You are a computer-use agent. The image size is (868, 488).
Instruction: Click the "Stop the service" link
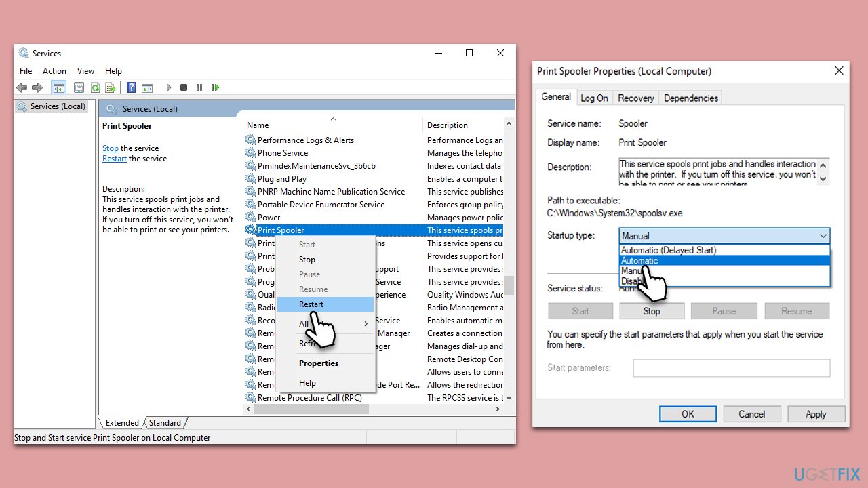(x=110, y=148)
